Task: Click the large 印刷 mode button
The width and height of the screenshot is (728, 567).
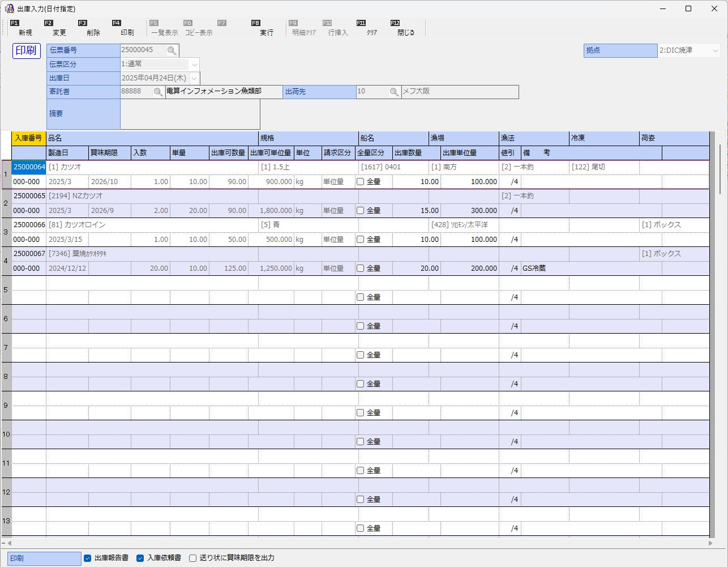Action: [x=26, y=50]
